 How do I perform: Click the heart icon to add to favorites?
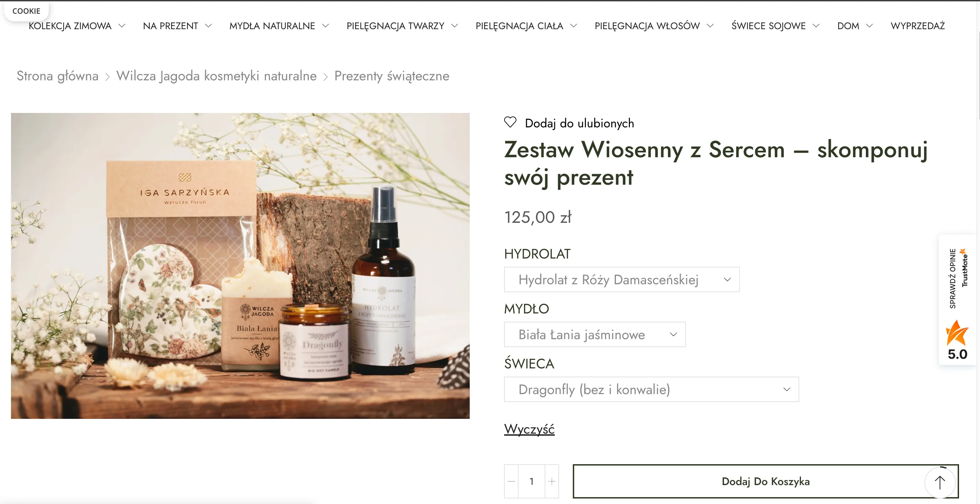tap(510, 122)
